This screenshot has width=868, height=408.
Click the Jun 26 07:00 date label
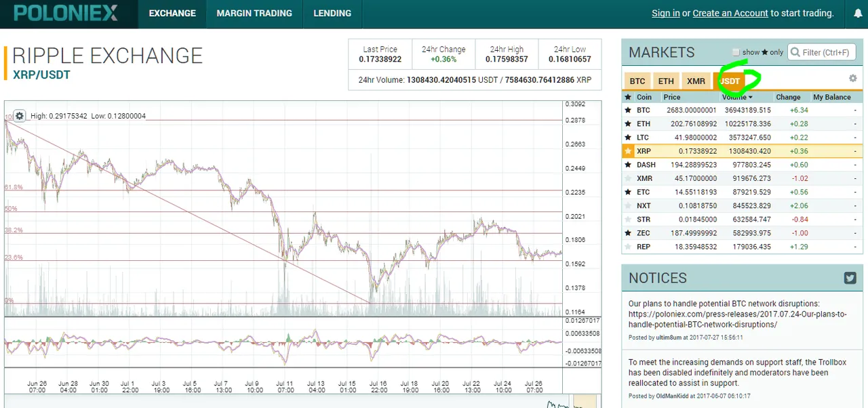point(37,386)
